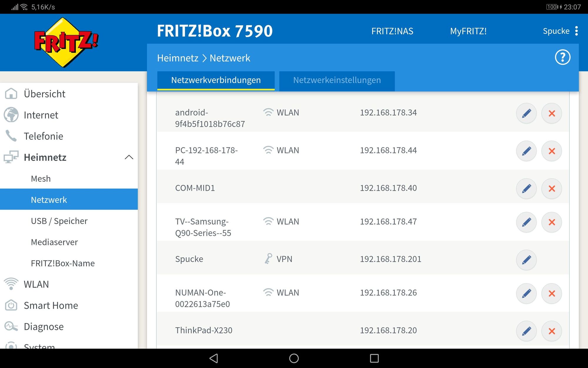Click IP address 192.168.178.40
588x368 pixels.
point(388,188)
